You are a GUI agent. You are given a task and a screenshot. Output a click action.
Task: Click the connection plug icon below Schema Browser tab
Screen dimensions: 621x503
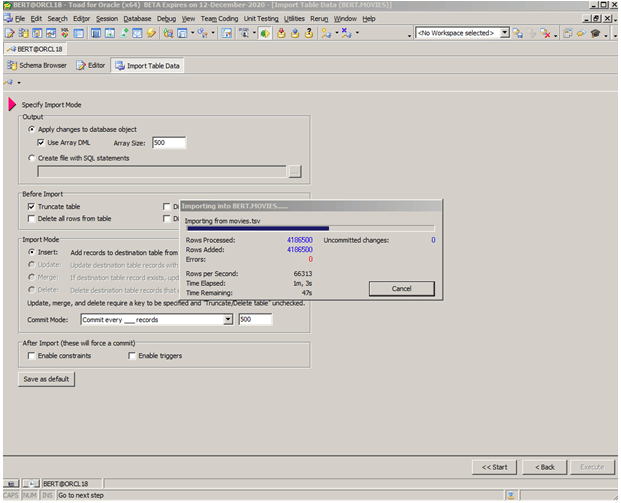8,82
